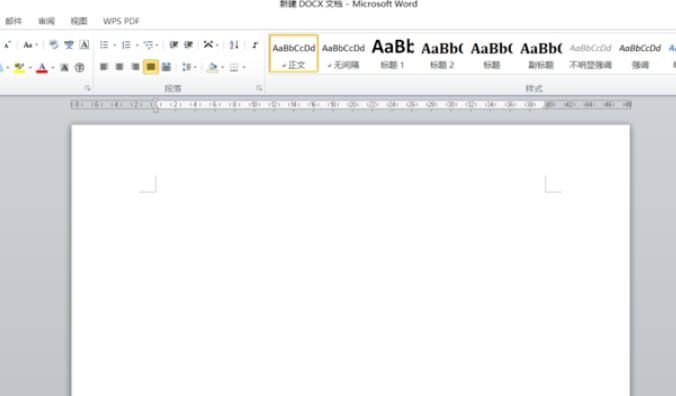Open the Paragraph (段落) dialog launcher
Viewport: 676px width, 396px height.
pyautogui.click(x=259, y=88)
